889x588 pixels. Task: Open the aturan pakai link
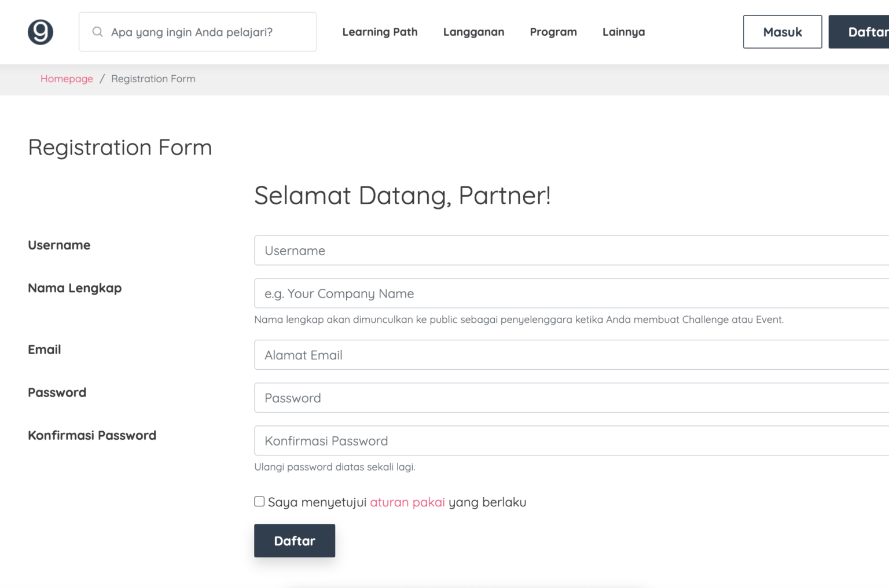click(x=407, y=502)
